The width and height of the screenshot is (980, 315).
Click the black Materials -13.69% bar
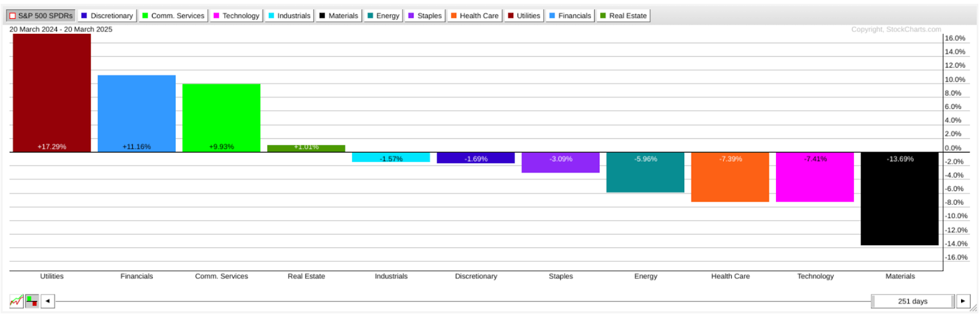tap(899, 199)
